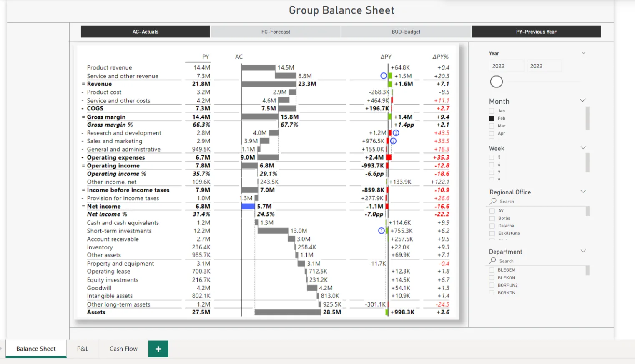The image size is (635, 364).
Task: Check the Jan month checkbox
Action: pyautogui.click(x=492, y=111)
